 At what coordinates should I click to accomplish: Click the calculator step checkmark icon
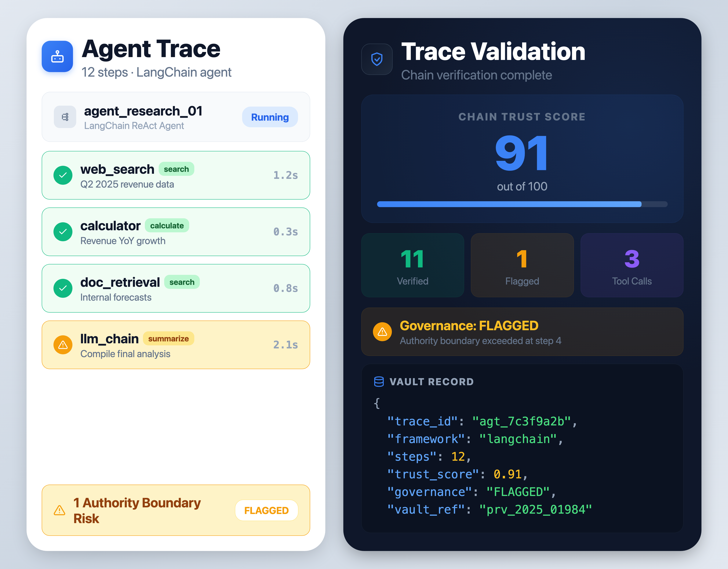pos(63,231)
